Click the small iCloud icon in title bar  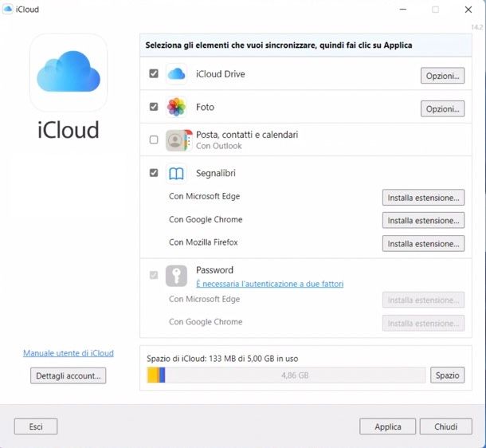[7, 10]
